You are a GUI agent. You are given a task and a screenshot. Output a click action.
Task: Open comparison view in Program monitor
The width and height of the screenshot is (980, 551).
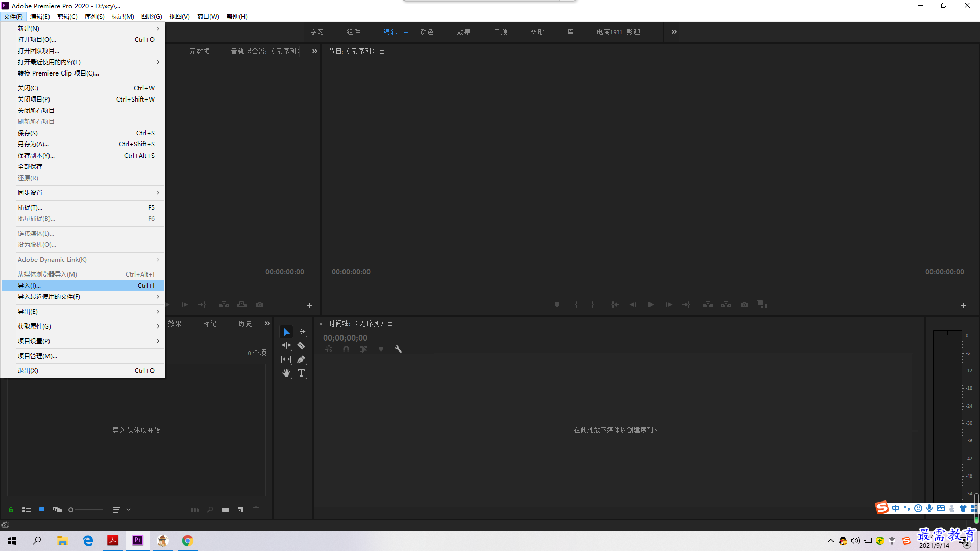(762, 305)
